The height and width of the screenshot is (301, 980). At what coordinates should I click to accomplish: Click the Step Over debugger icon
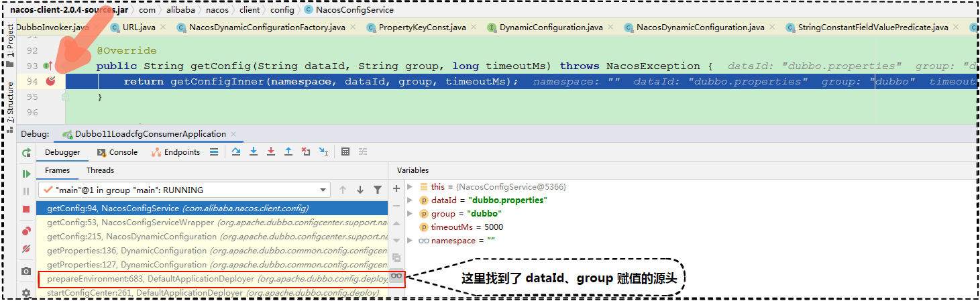click(236, 152)
